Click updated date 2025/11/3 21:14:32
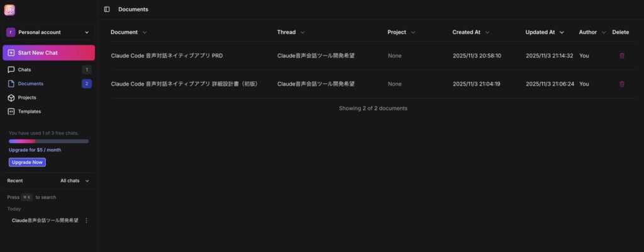 pos(550,55)
